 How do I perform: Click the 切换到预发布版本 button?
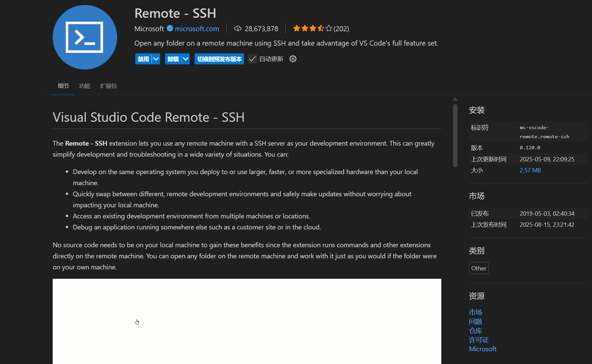pyautogui.click(x=219, y=59)
